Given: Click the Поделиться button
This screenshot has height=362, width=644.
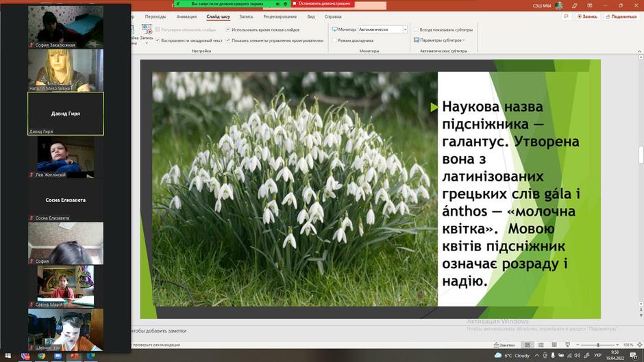Looking at the screenshot, I should [x=621, y=16].
